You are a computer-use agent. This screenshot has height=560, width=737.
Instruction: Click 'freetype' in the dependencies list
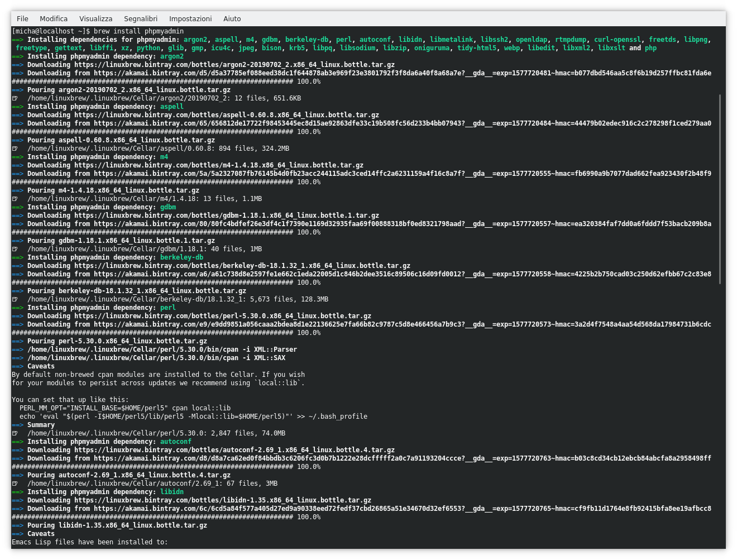(x=31, y=48)
